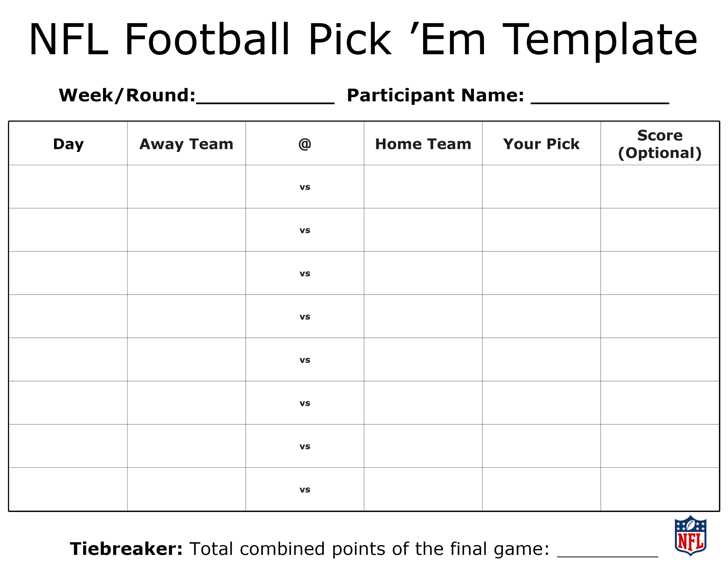728x562 pixels.
Task: Click the "vs" in the last game row
Action: point(305,489)
